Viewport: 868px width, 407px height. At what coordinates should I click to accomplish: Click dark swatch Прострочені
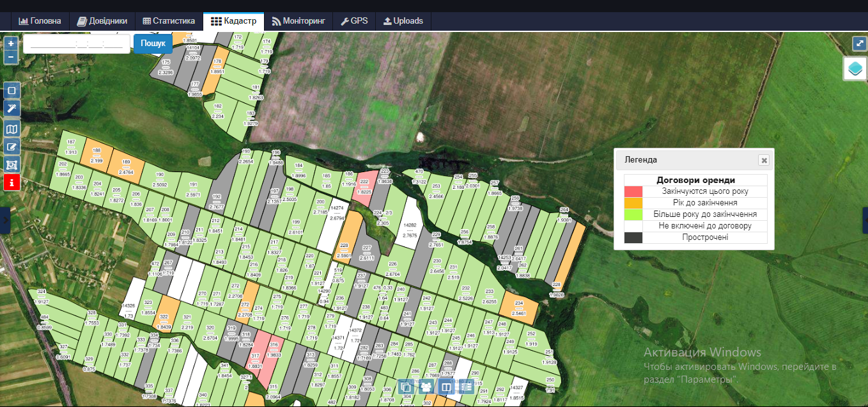633,237
